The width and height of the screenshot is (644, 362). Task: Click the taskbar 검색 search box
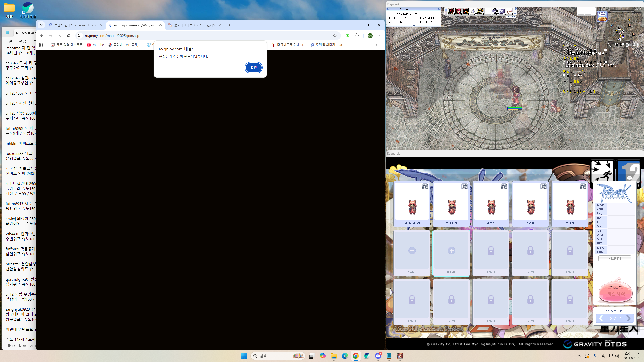coord(278,356)
